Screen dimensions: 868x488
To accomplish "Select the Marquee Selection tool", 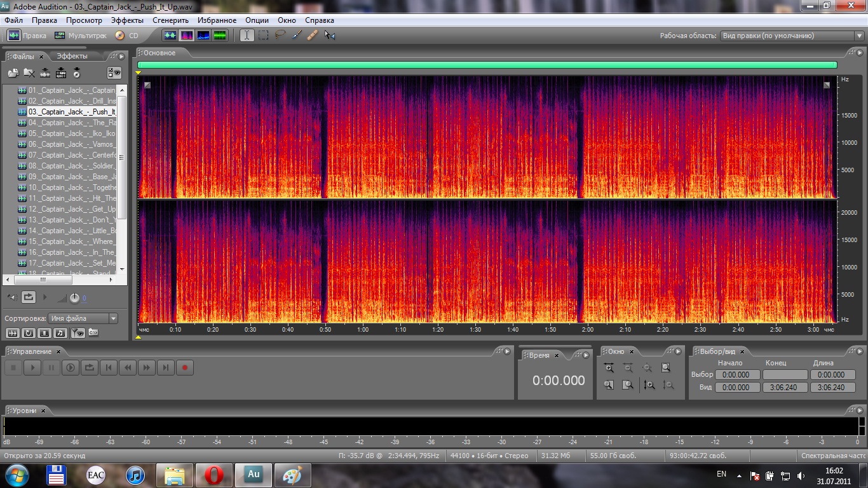I will [263, 36].
